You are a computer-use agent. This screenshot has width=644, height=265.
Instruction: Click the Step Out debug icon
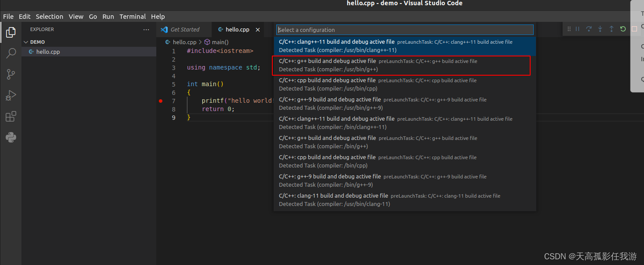(x=611, y=28)
